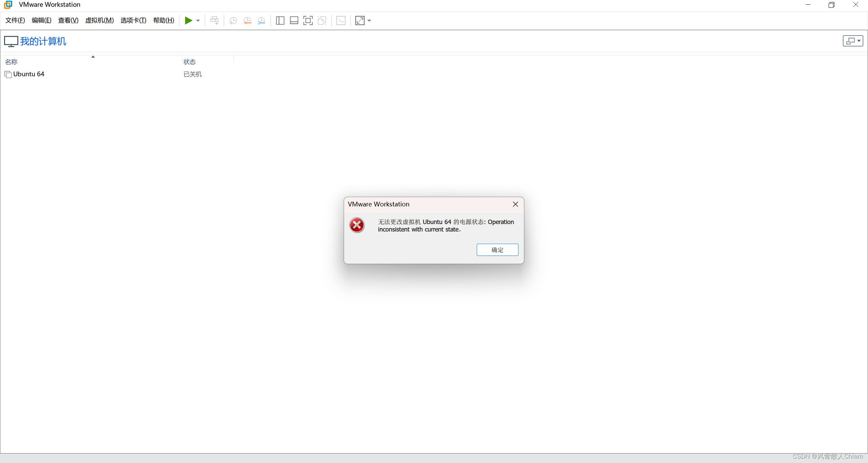Viewport: 868px width, 463px height.
Task: Click the stretch guest display icon
Action: pyautogui.click(x=360, y=21)
